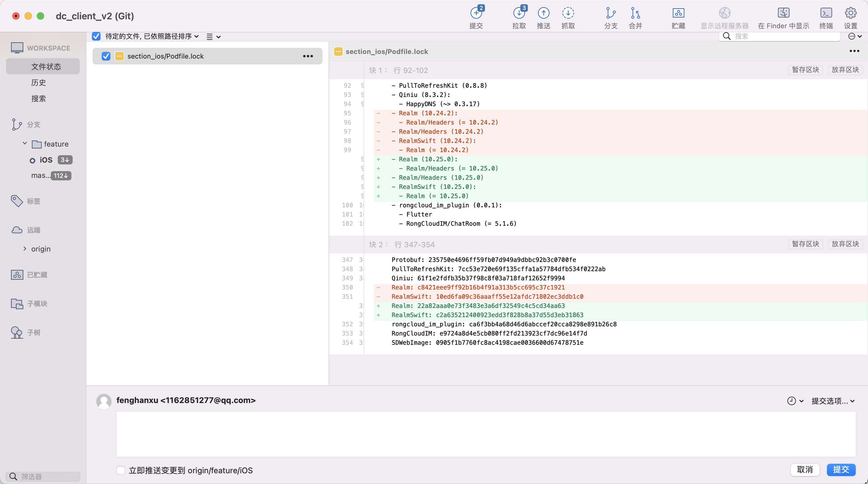Enable push changes immediately to origin/feature/iOS
The image size is (868, 484).
point(121,470)
